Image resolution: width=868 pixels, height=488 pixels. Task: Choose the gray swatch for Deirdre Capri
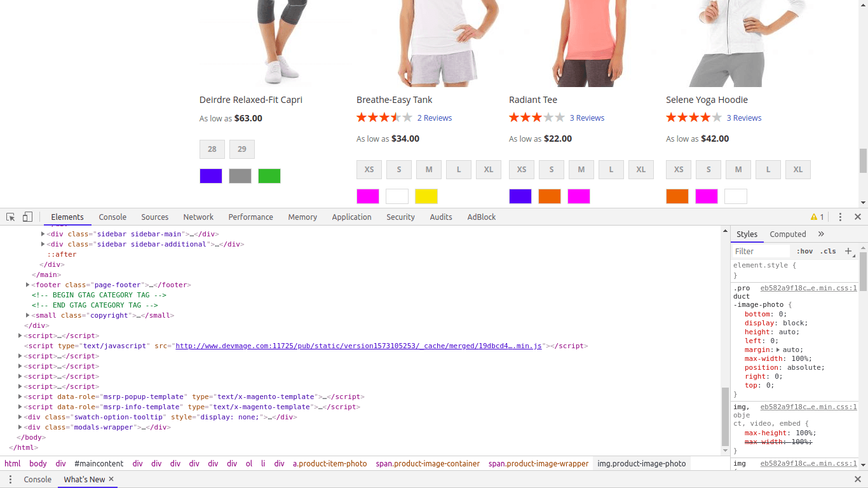(240, 176)
